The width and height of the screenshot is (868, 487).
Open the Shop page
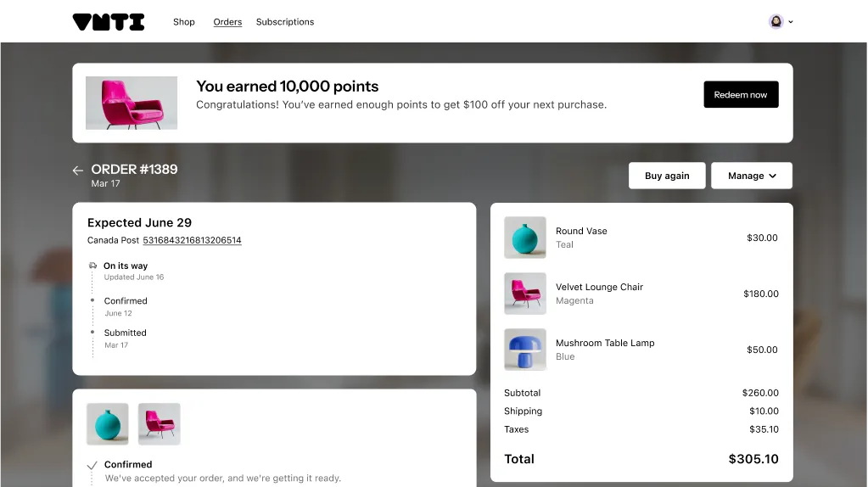184,22
